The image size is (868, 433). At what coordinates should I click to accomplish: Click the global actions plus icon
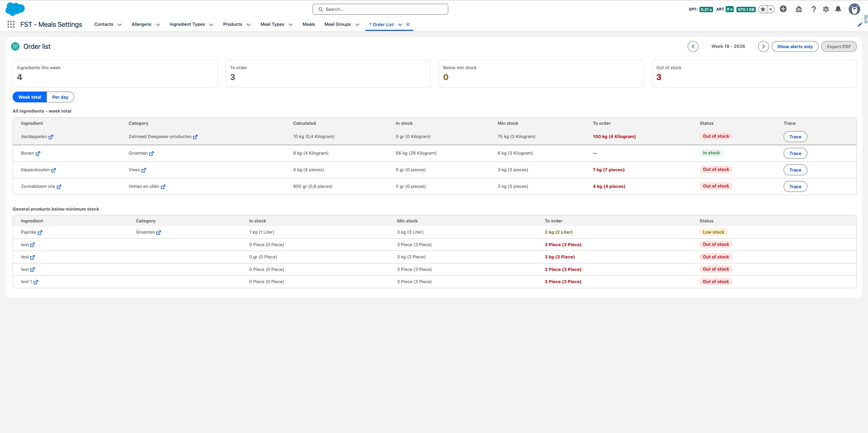coord(783,9)
